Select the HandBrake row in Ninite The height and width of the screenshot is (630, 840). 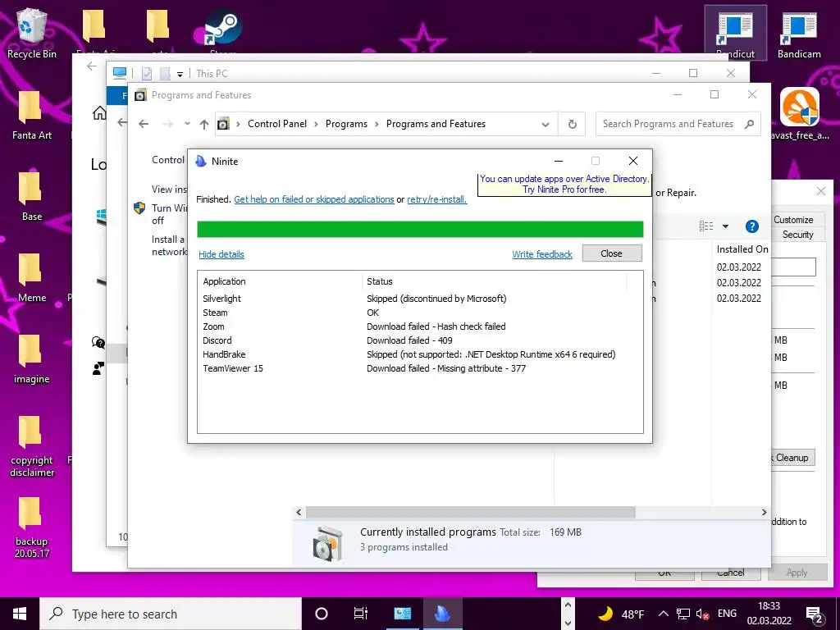click(x=420, y=354)
